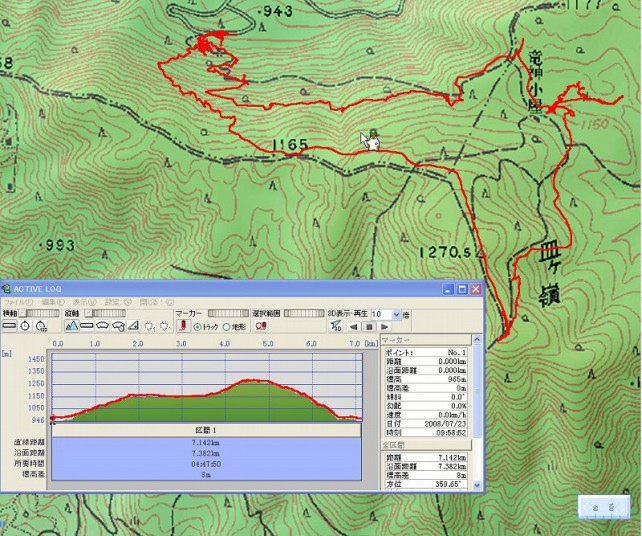Click the sun brightness icon
Viewport: 642px width, 536px height.
click(149, 326)
